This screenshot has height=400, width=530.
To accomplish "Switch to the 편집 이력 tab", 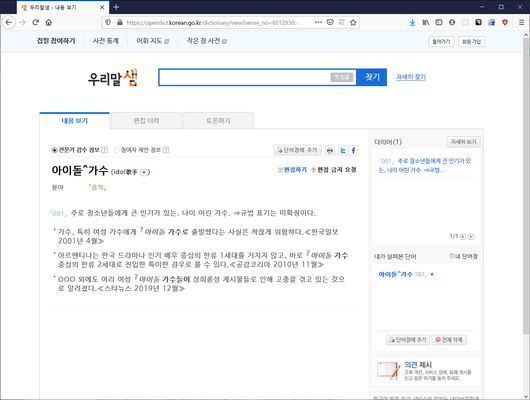I will click(x=146, y=121).
